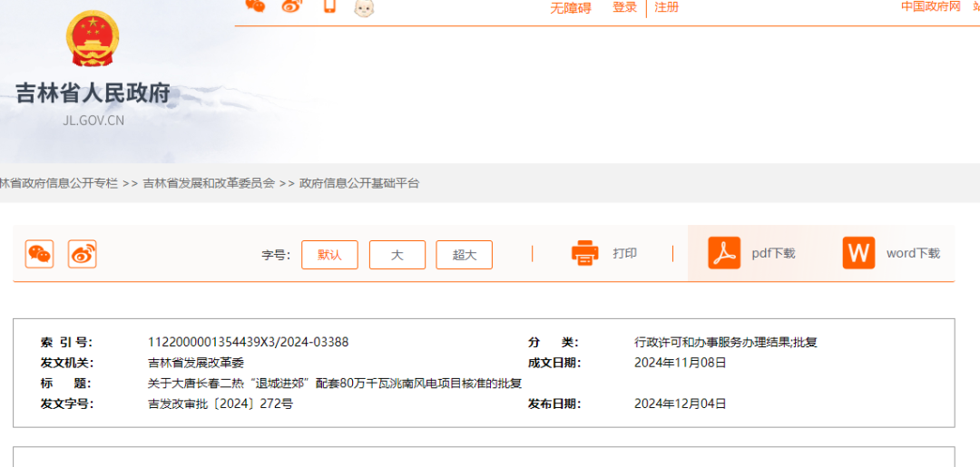Select 默认 default font size
980x467 pixels.
pos(329,255)
